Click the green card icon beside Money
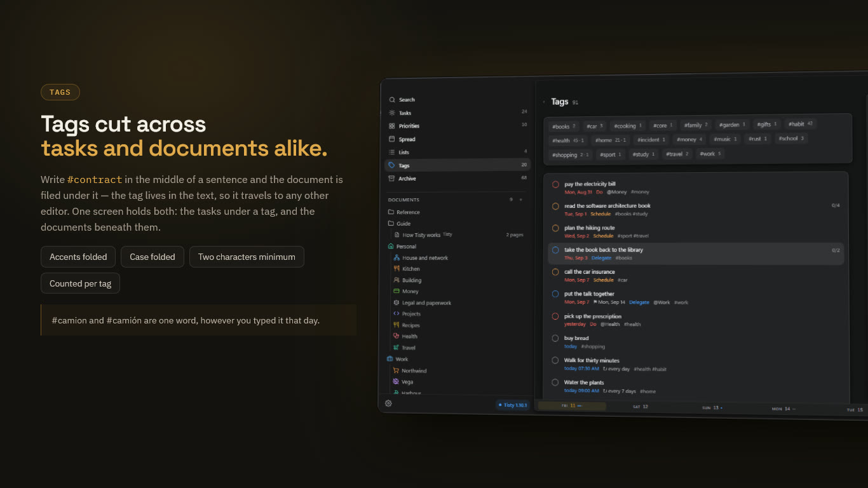The image size is (868, 488). click(397, 291)
